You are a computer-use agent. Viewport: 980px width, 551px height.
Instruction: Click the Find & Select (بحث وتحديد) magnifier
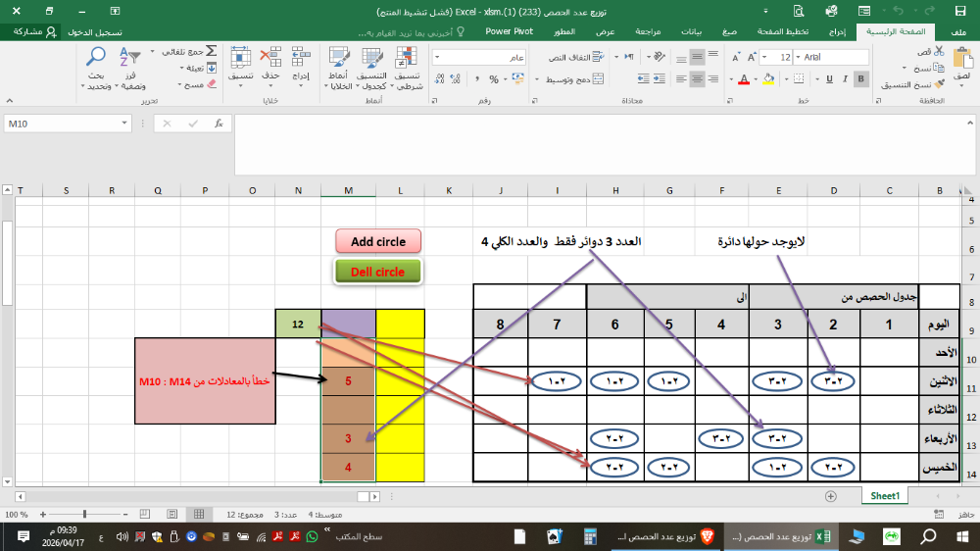click(96, 59)
